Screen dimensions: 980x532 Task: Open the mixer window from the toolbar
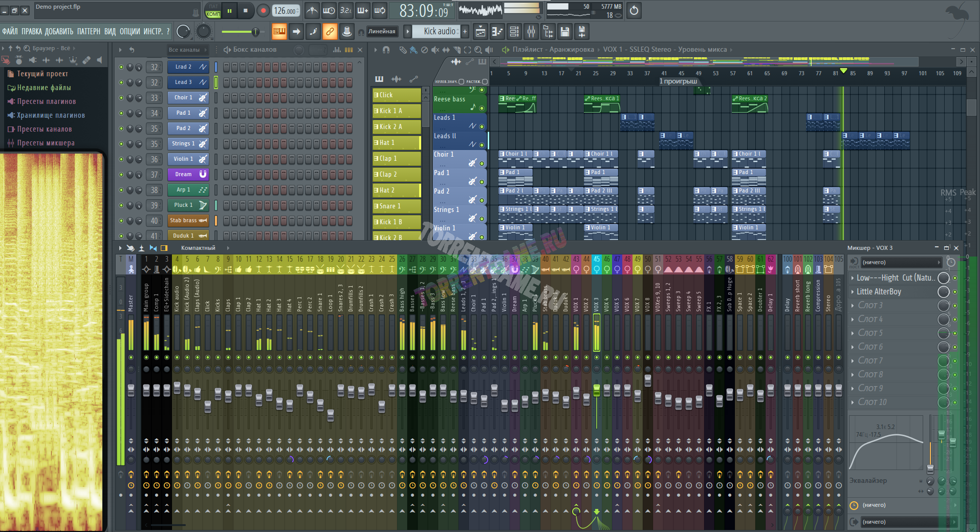(531, 32)
